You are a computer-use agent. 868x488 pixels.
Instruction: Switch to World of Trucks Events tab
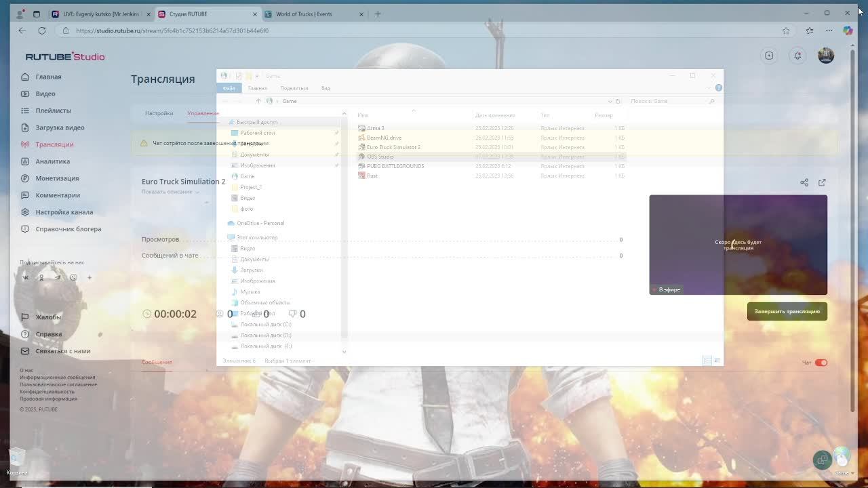(313, 14)
